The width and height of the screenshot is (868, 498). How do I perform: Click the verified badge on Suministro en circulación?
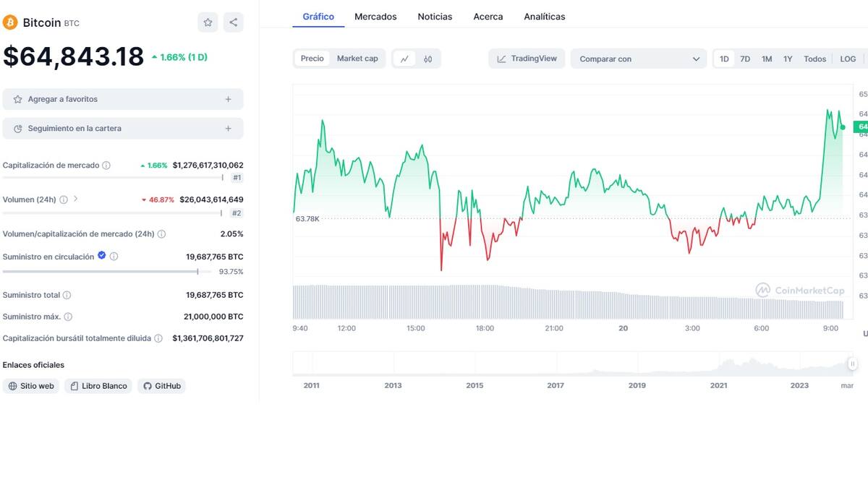pyautogui.click(x=101, y=255)
